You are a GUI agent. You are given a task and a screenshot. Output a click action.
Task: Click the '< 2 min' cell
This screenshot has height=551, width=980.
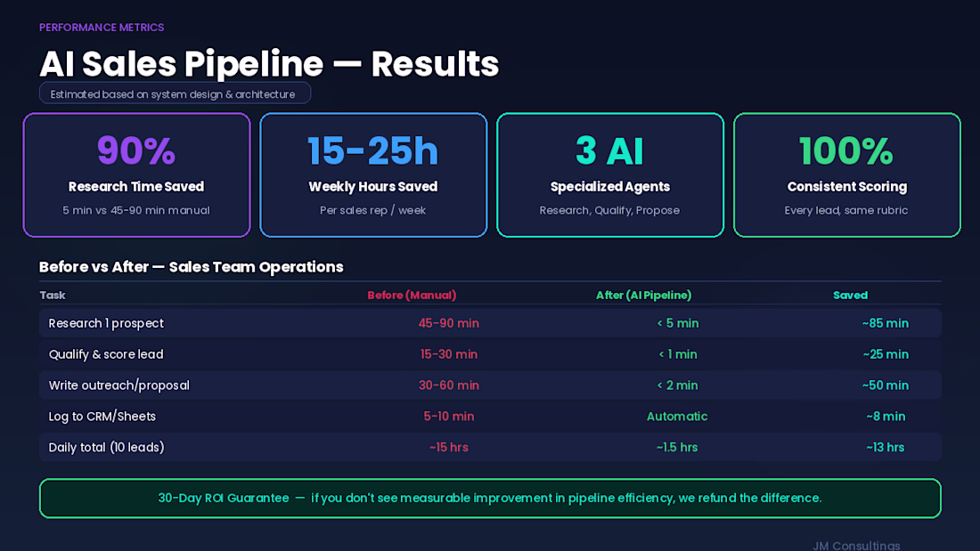point(677,385)
